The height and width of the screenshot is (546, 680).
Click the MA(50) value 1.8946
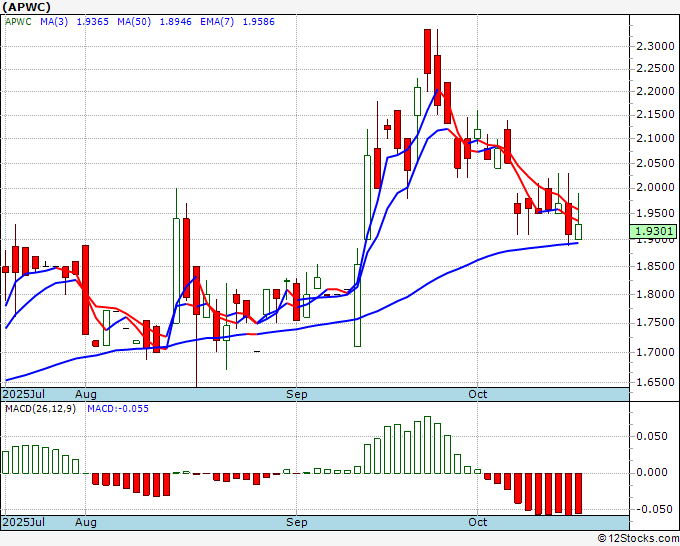[x=175, y=22]
